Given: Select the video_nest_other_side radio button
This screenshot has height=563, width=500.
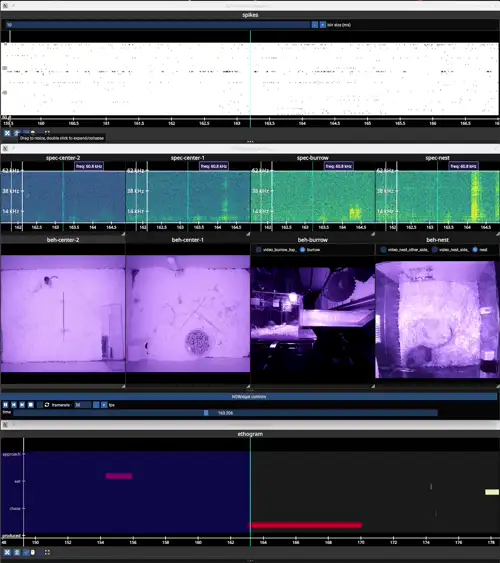Looking at the screenshot, I should pyautogui.click(x=383, y=250).
